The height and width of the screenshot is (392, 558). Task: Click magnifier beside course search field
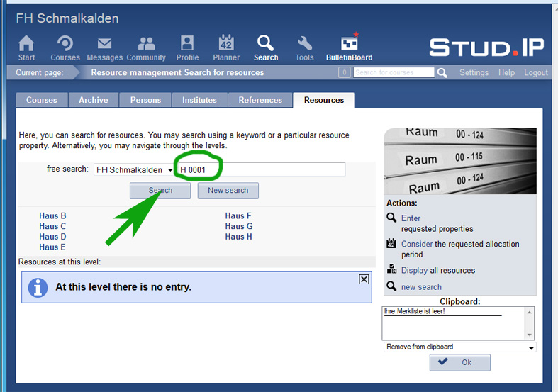[442, 73]
